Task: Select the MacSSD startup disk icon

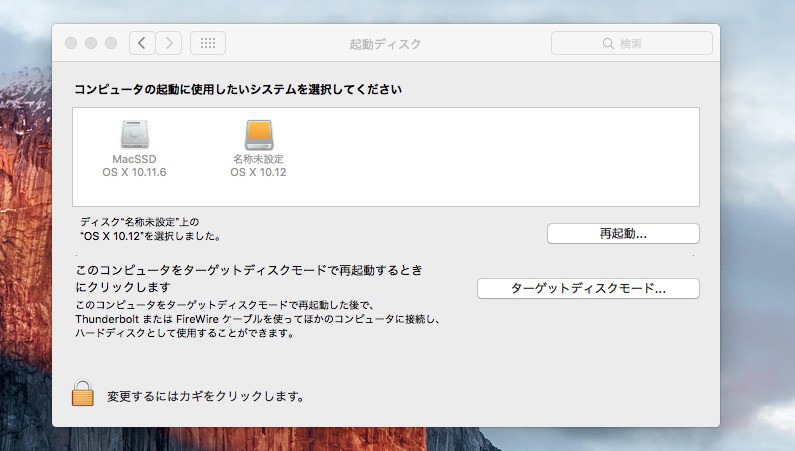Action: click(134, 134)
